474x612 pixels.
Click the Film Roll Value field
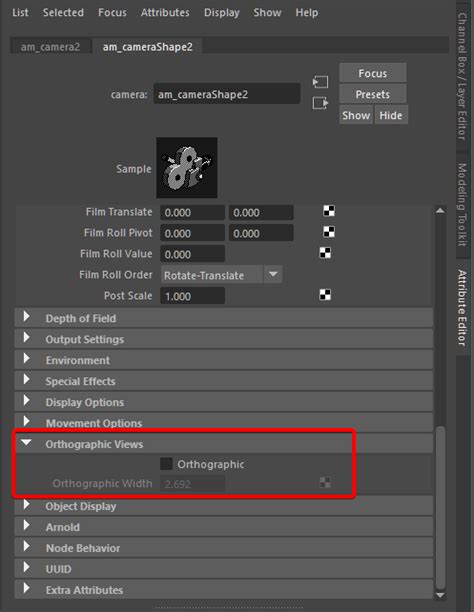192,254
